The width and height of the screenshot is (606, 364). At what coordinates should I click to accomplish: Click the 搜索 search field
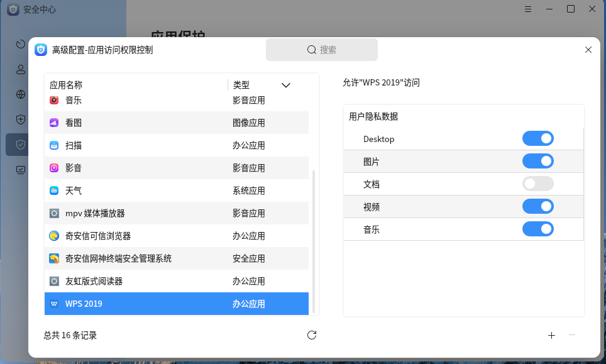[322, 50]
